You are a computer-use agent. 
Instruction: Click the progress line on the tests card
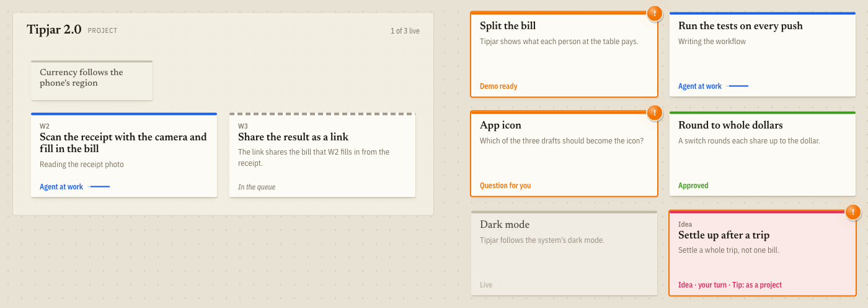click(x=738, y=86)
